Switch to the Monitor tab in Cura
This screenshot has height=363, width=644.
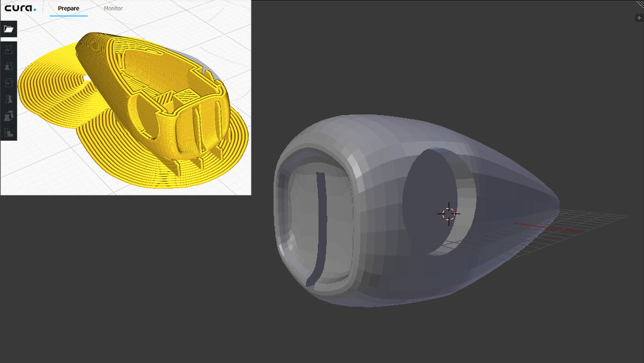tap(113, 9)
